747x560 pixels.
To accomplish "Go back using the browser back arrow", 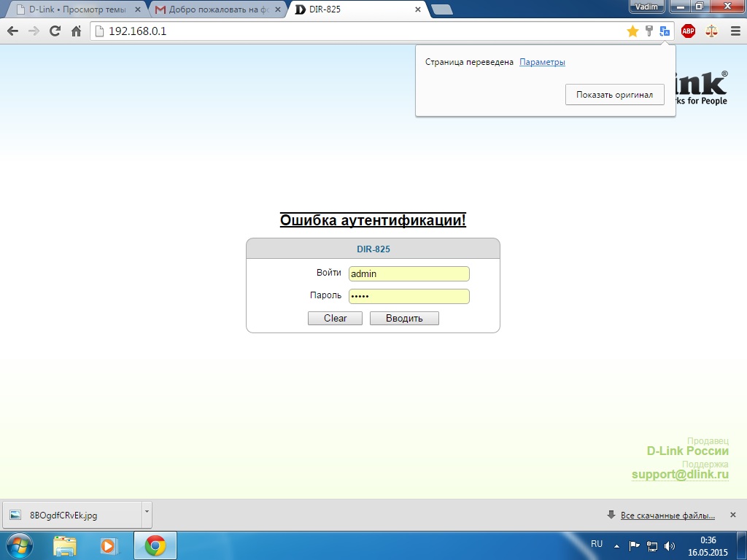I will tap(13, 31).
